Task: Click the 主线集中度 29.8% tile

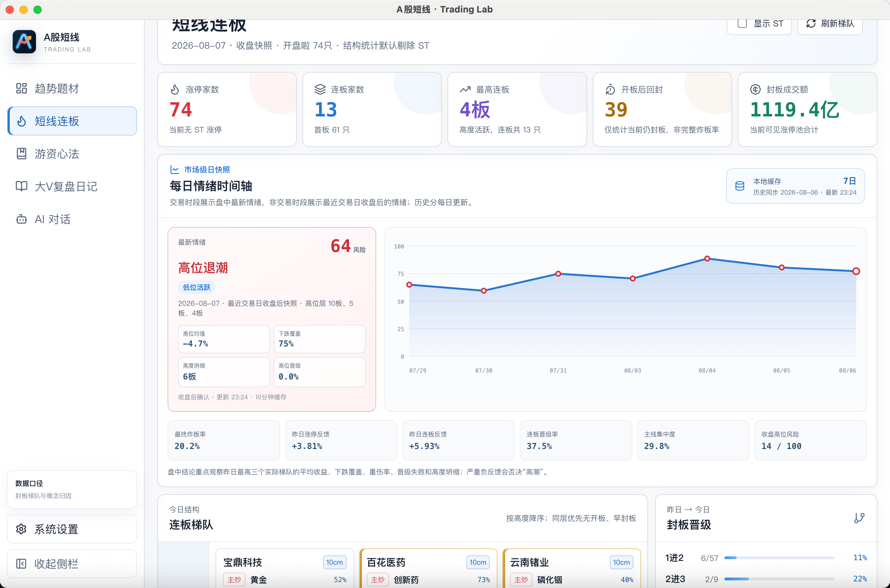Action: [694, 440]
